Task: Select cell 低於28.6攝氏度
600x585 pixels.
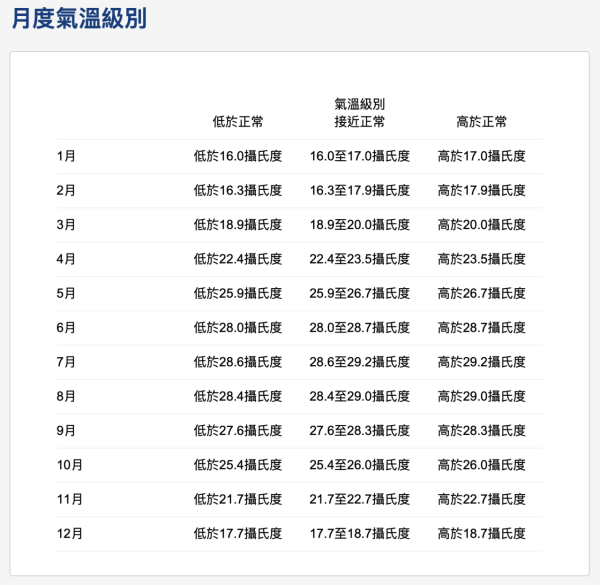Action: pos(238,362)
